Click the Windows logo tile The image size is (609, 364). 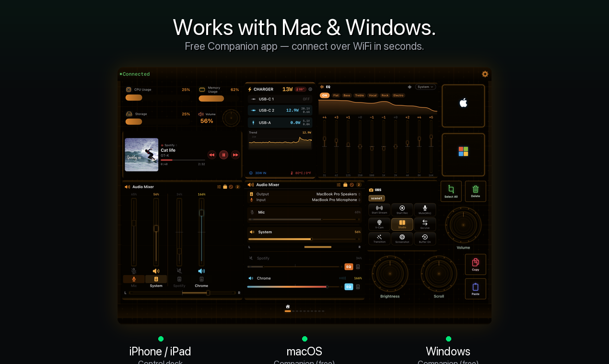(x=463, y=155)
